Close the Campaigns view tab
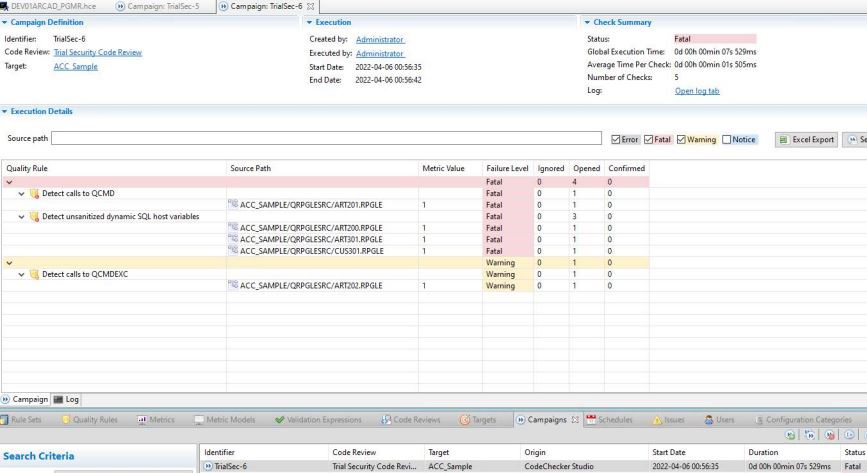Viewport: 867px width, 473px height. pos(575,420)
